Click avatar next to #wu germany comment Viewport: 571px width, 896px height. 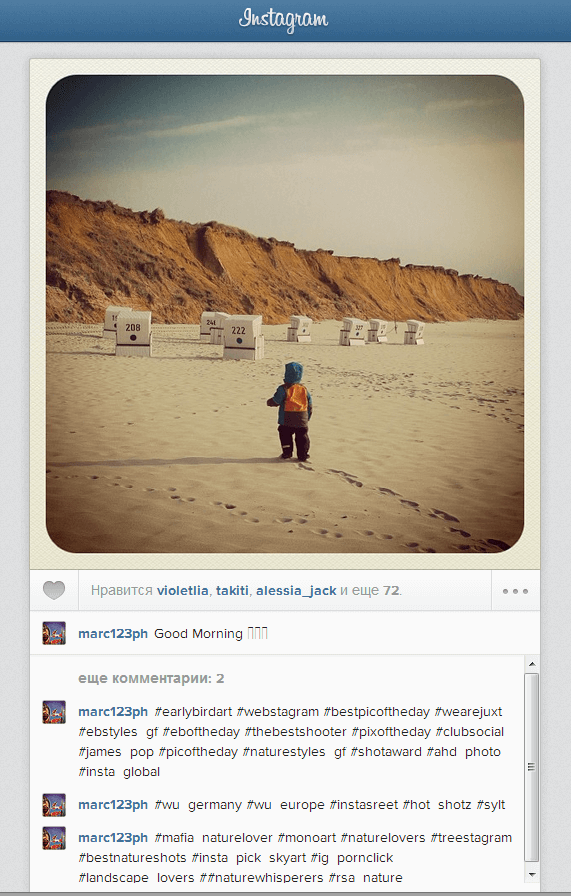54,805
